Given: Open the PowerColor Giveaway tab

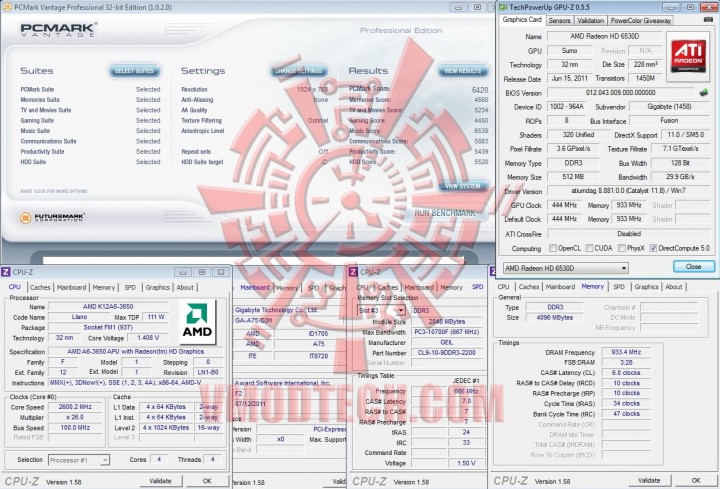Looking at the screenshot, I should pyautogui.click(x=641, y=21).
